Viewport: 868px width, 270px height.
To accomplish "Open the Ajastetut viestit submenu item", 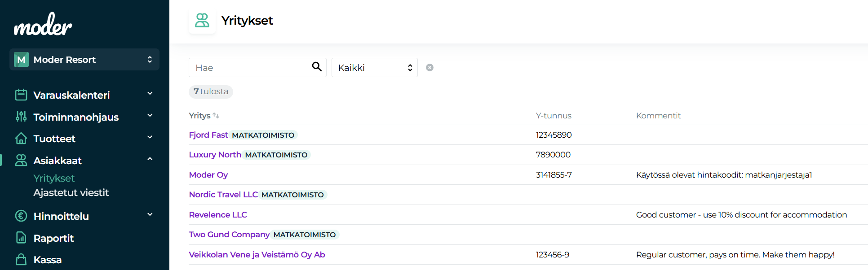I will coord(71,193).
